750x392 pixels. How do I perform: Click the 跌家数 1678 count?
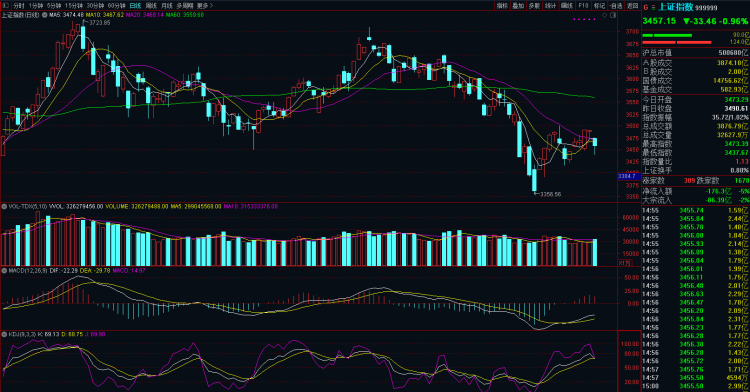[742, 181]
